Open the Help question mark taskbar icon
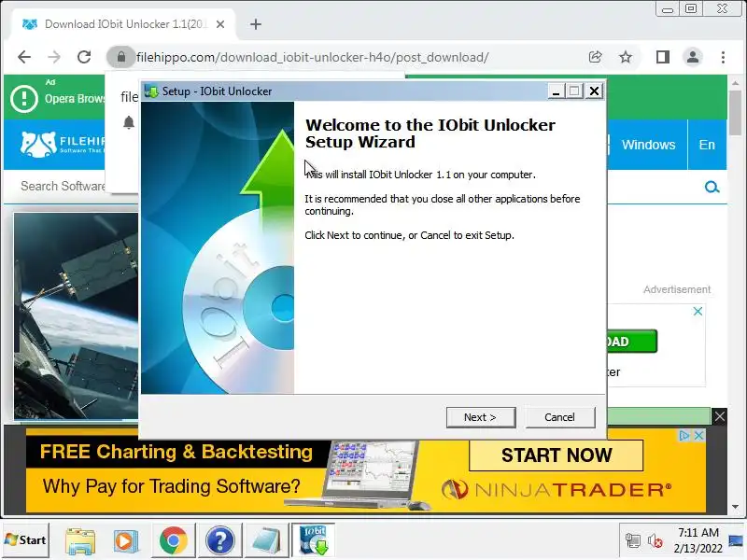The width and height of the screenshot is (747, 560). point(219,540)
